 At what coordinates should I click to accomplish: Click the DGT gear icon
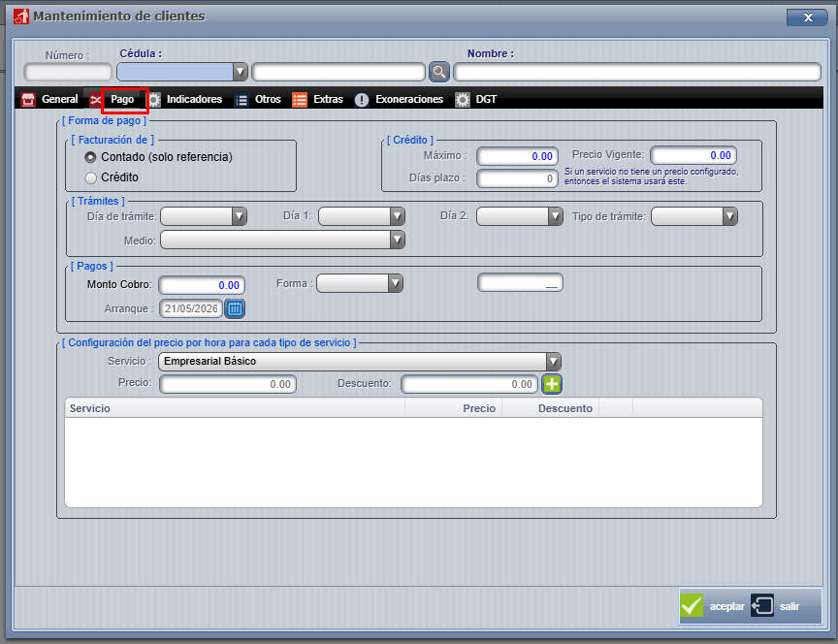pos(463,99)
